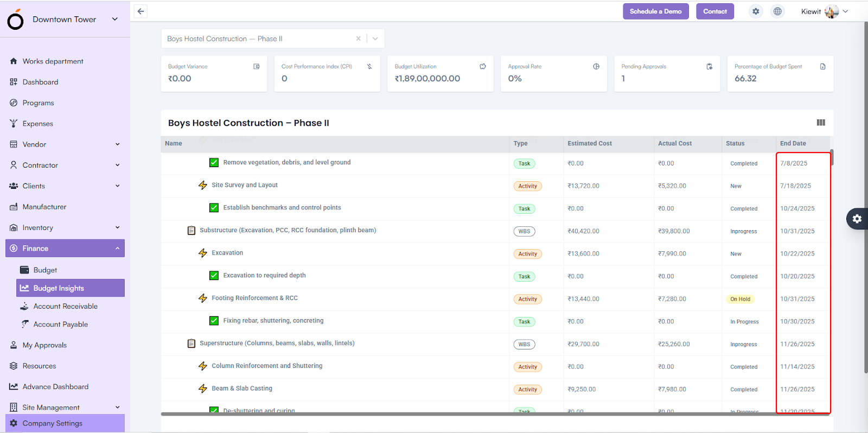Open Company Settings
The image size is (868, 433).
coord(65,423)
